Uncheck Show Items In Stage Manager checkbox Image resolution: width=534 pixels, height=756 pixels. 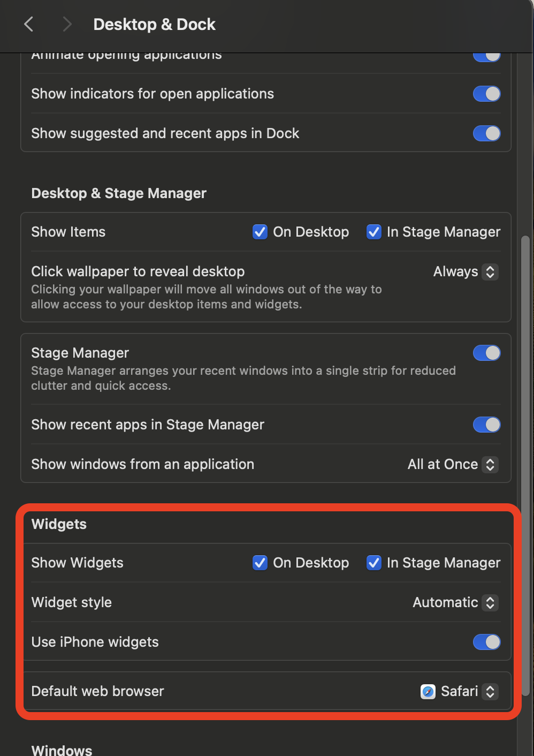[374, 232]
